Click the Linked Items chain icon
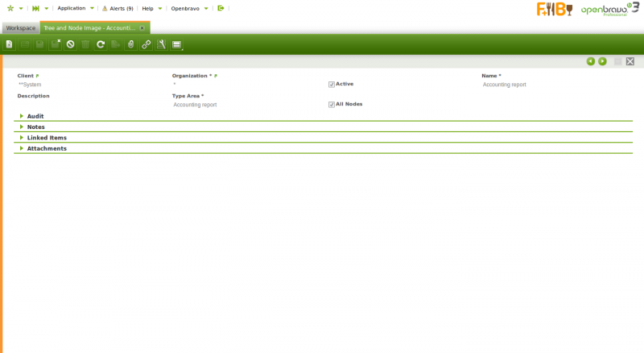The width and height of the screenshot is (644, 353). [147, 44]
